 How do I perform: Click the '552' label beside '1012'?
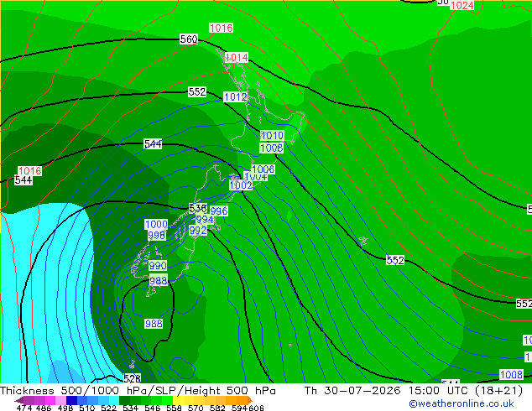[x=197, y=92]
